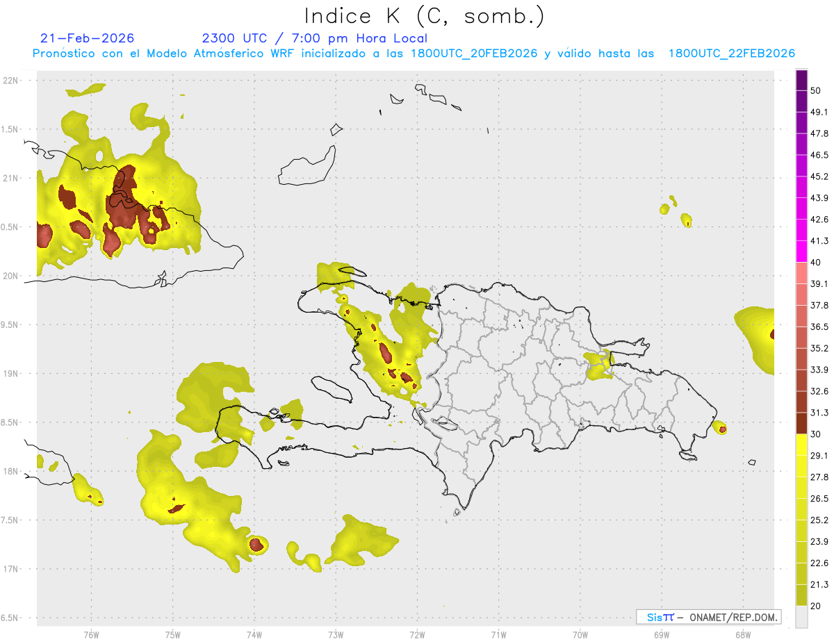Click the "2300 UTC / 7:00 pm Hora Local" time text
834x644 pixels.
(x=315, y=38)
